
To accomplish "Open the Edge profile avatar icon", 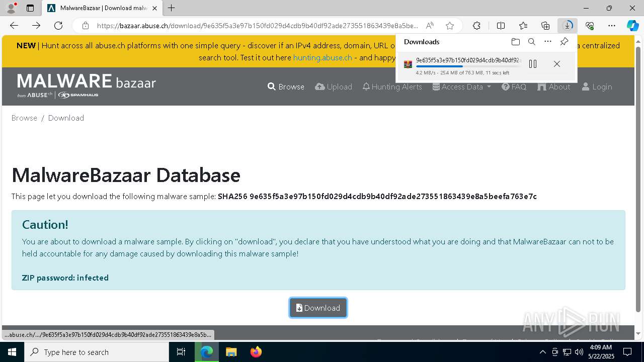I will pyautogui.click(x=11, y=8).
